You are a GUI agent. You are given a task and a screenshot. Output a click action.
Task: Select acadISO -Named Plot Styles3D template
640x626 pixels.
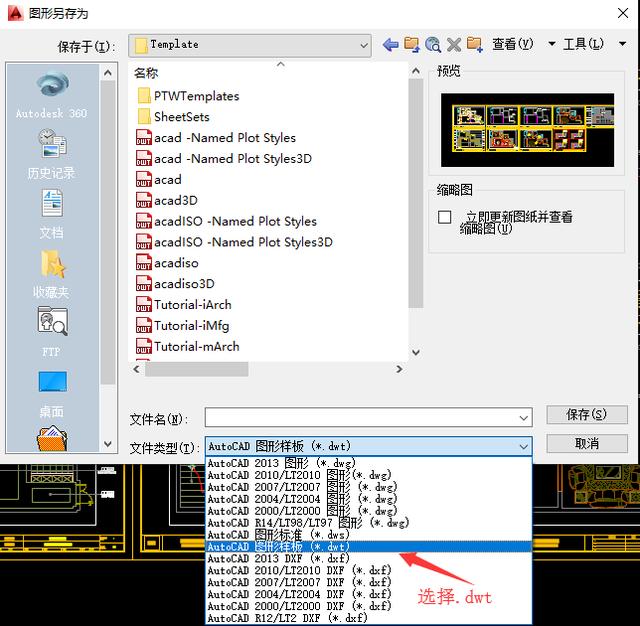tap(234, 242)
